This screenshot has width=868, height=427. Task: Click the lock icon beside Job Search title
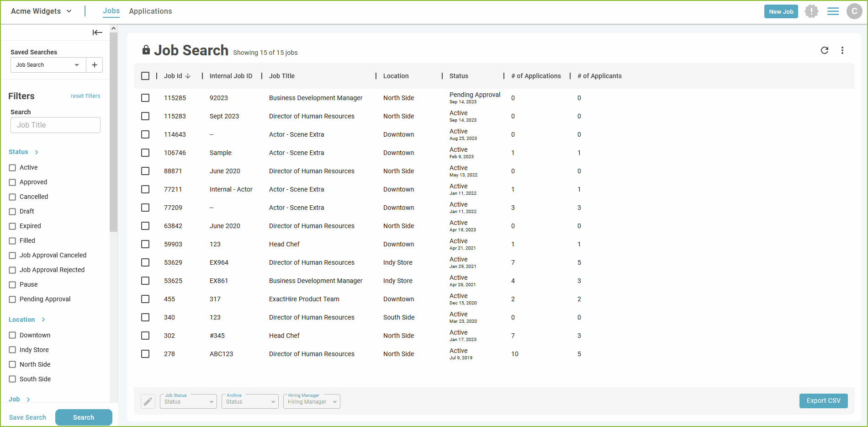(146, 50)
